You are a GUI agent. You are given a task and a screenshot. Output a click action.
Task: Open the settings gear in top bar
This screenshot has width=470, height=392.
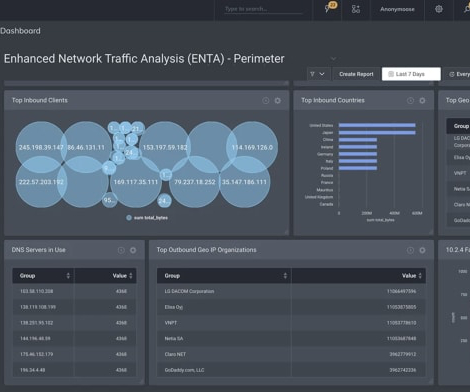[439, 9]
